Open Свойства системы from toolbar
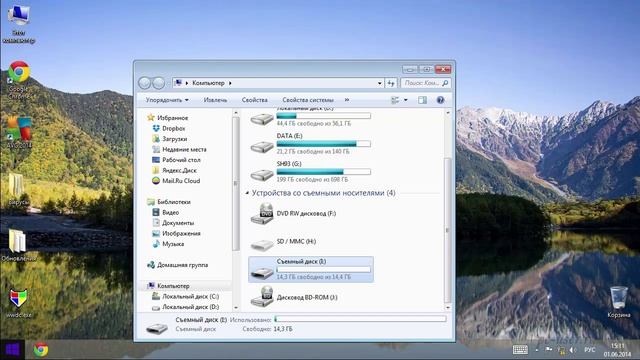 308,100
